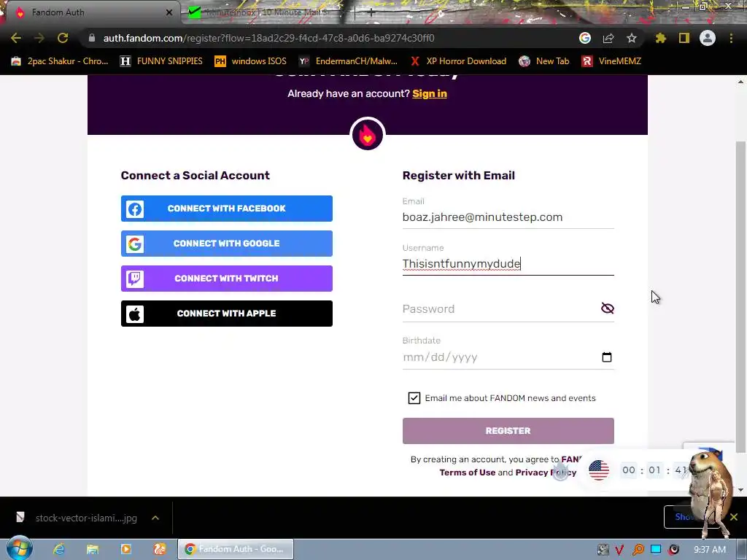The height and width of the screenshot is (560, 747).
Task: Select the Fandom Auth Chrome taskbar button
Action: (x=236, y=549)
